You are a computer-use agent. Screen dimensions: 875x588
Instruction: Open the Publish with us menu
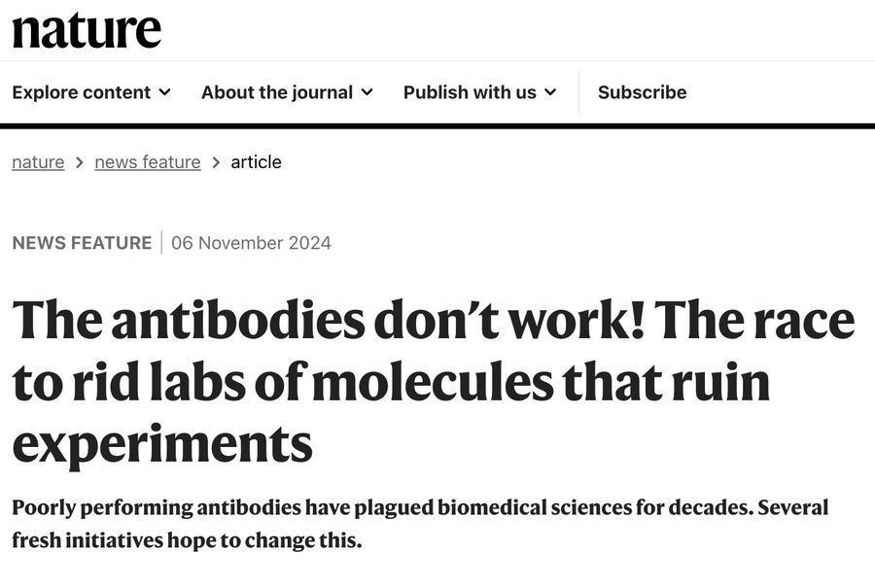470,92
